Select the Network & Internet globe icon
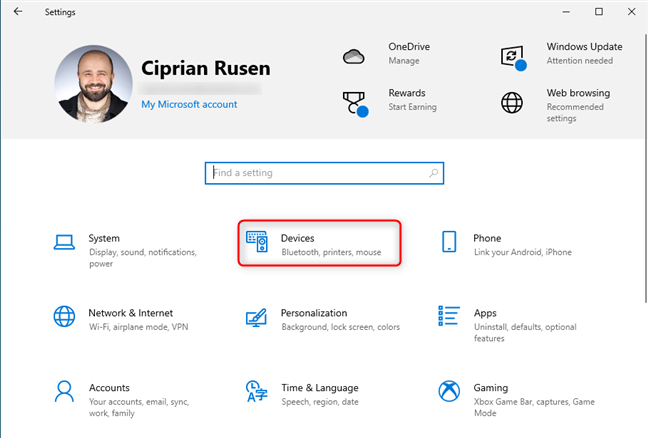The width and height of the screenshot is (648, 438). coord(64,317)
